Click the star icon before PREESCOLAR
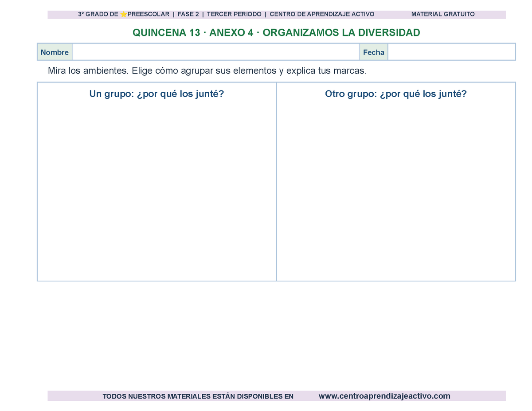 click(x=124, y=14)
